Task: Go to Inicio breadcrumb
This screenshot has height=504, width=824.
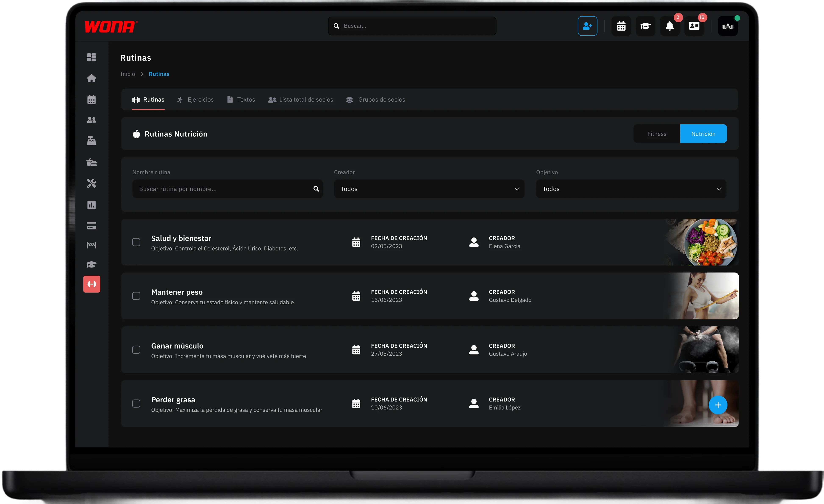Action: [127, 74]
